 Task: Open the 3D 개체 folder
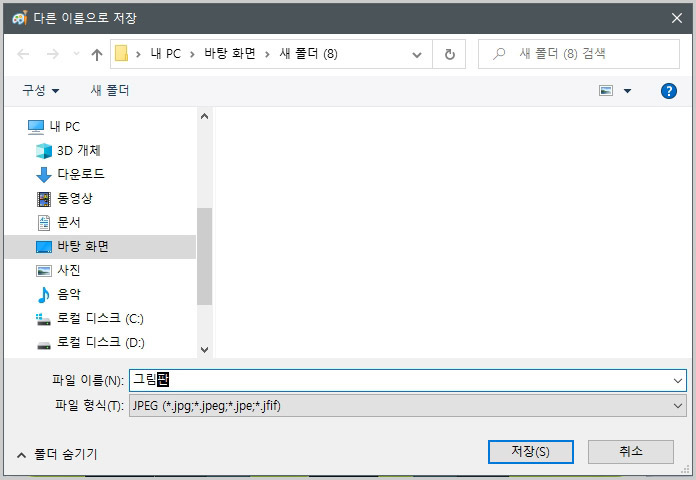(x=78, y=151)
